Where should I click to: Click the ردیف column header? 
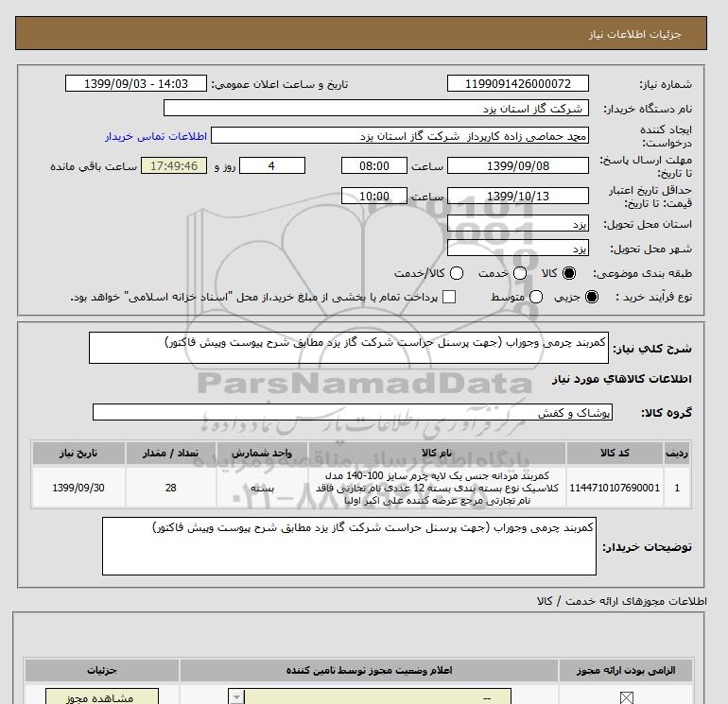pos(676,453)
